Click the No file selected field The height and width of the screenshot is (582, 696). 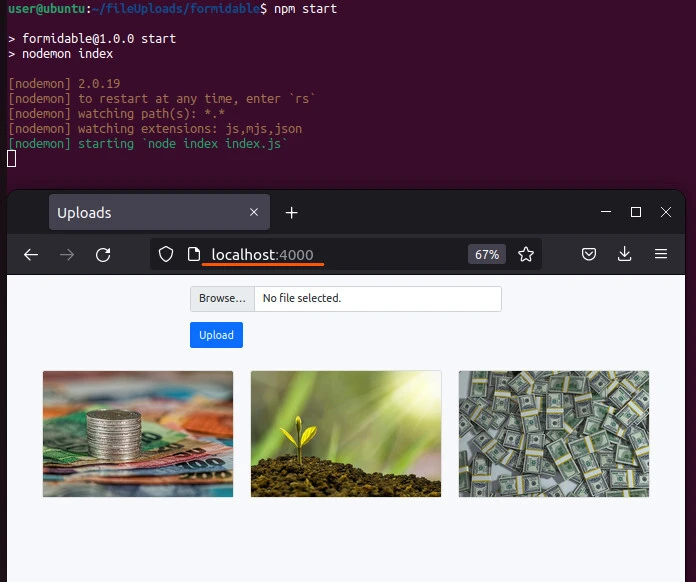376,298
